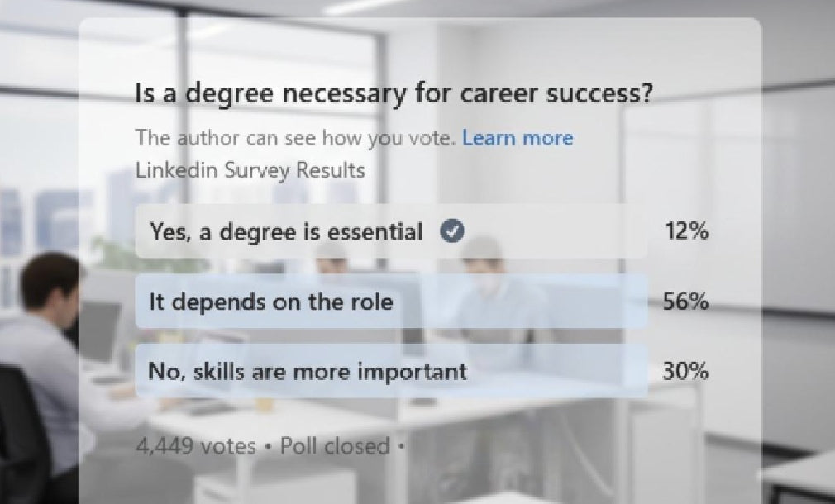Screen dimensions: 835x504
Task: View the 4,449 votes count
Action: (195, 446)
